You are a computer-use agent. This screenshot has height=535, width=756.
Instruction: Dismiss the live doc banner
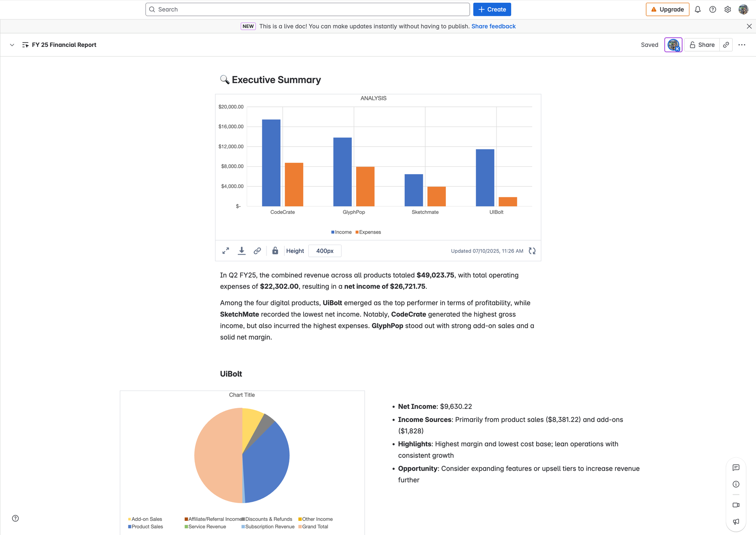click(749, 26)
